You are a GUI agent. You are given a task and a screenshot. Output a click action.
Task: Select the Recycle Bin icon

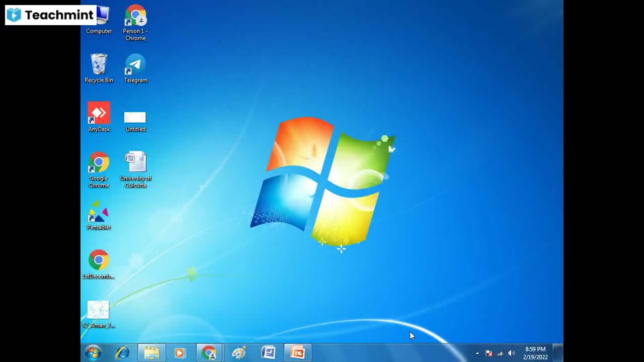point(99,68)
